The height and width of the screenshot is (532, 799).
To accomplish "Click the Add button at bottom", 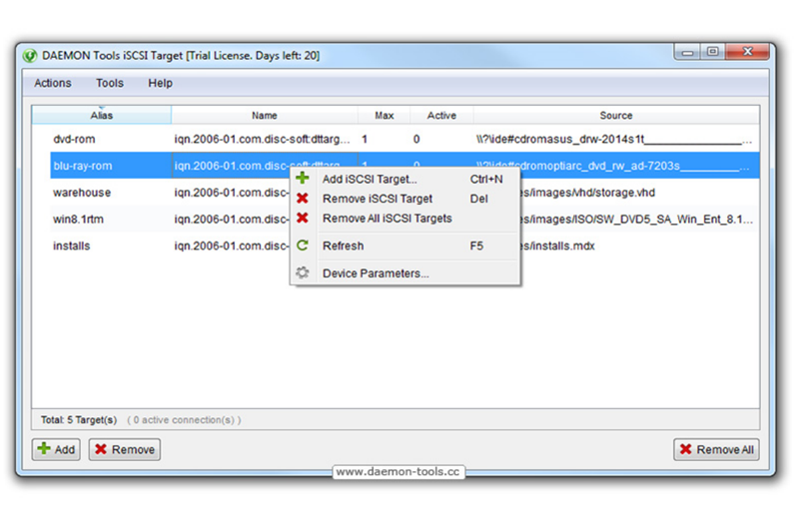I will click(56, 449).
